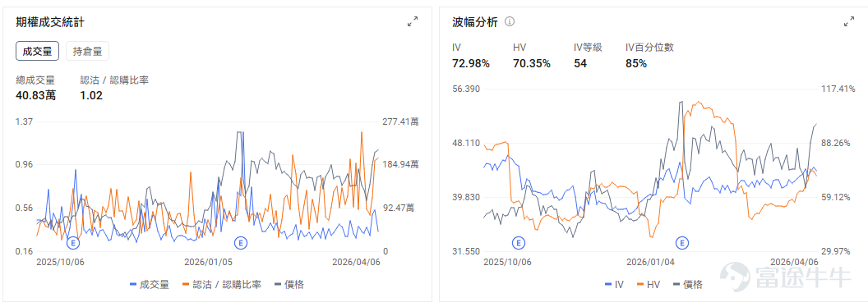Click the 總成交量 value 40.83萬

pos(36,95)
